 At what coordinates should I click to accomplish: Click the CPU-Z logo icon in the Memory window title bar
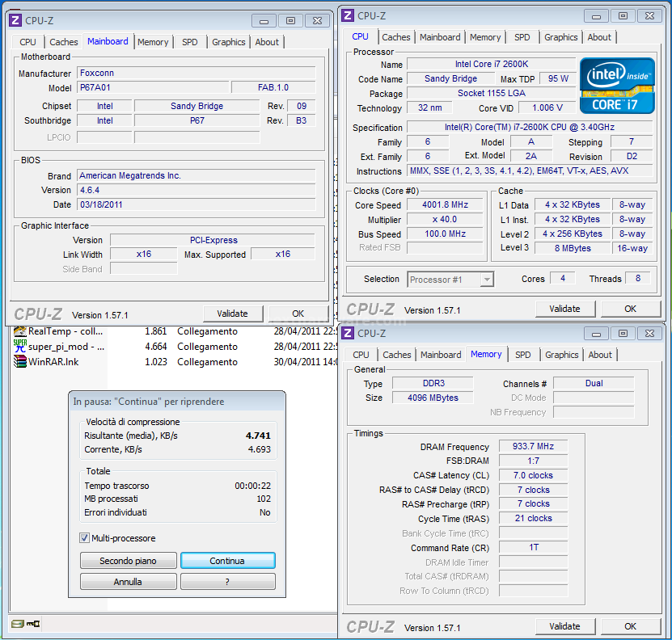(348, 333)
